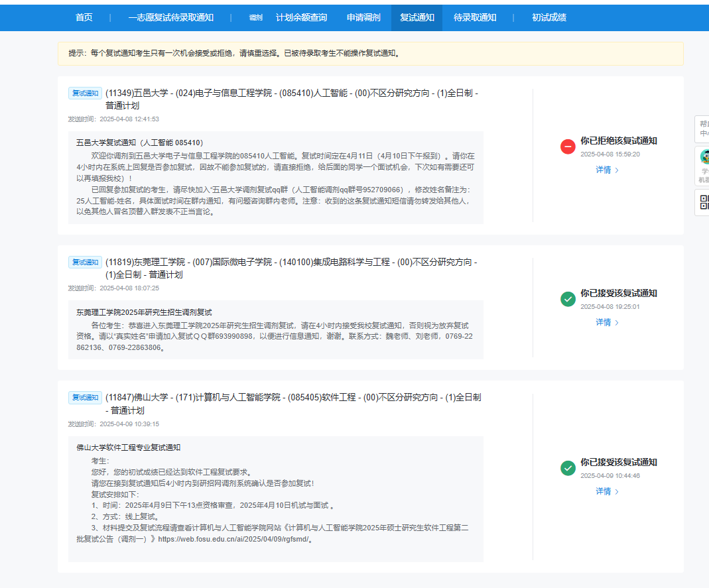Click the send time 2025-04-08 12:41:53
Screen dimensions: 709x588
point(129,119)
